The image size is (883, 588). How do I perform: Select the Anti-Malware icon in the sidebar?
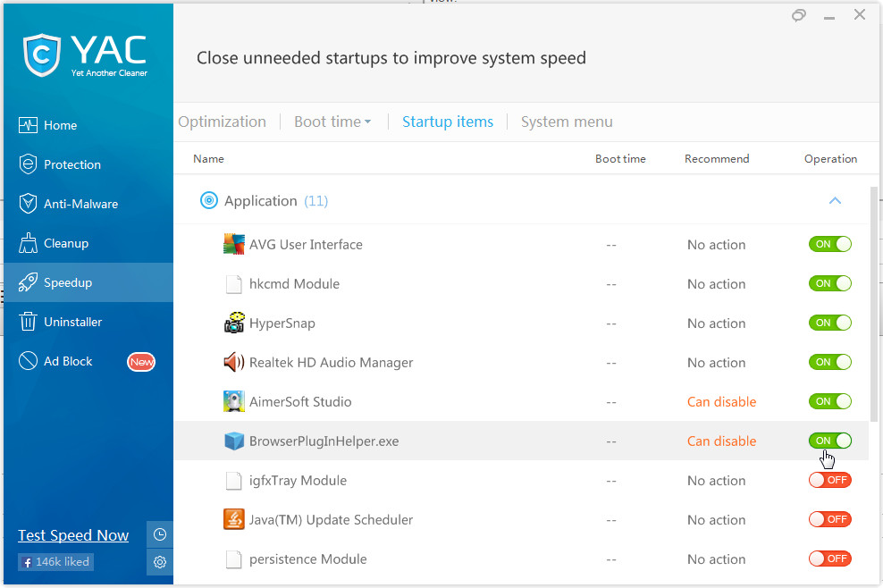28,204
